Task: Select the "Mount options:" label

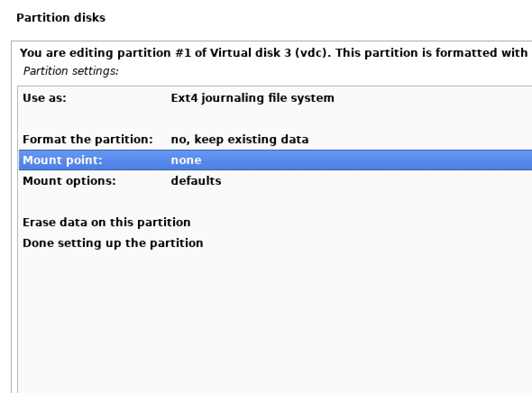Action: (x=69, y=181)
